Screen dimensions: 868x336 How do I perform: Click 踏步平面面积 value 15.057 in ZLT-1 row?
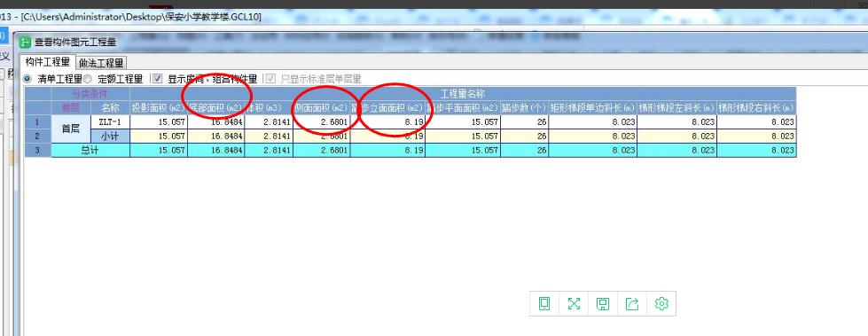[463, 121]
